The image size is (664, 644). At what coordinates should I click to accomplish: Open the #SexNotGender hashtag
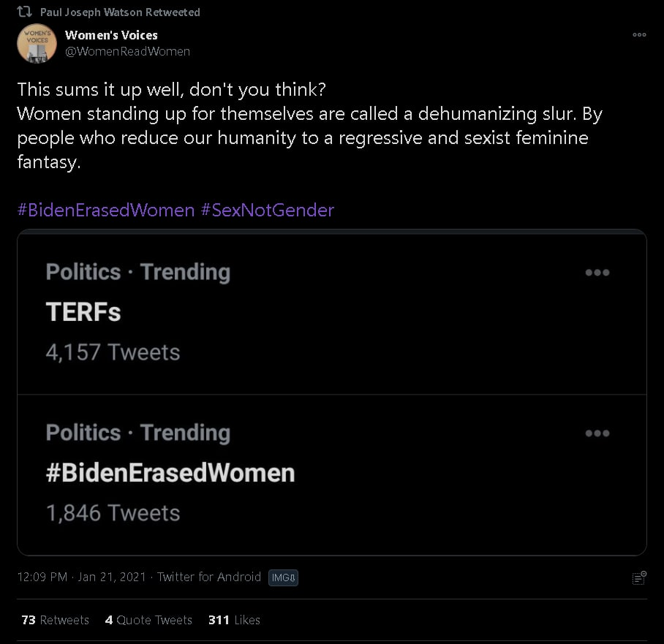[267, 211]
